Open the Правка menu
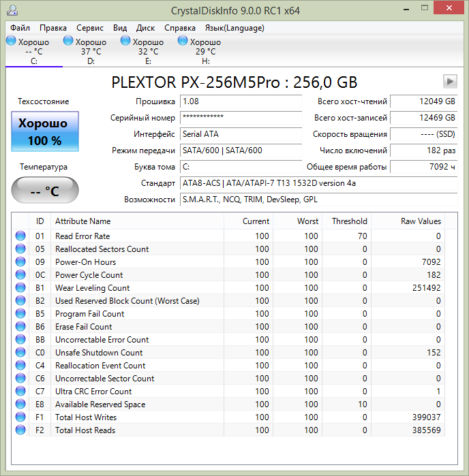This screenshot has width=469, height=476. [53, 28]
